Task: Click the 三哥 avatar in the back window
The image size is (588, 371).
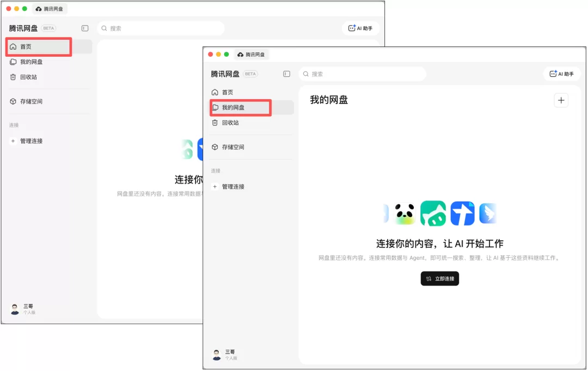Action: [15, 309]
